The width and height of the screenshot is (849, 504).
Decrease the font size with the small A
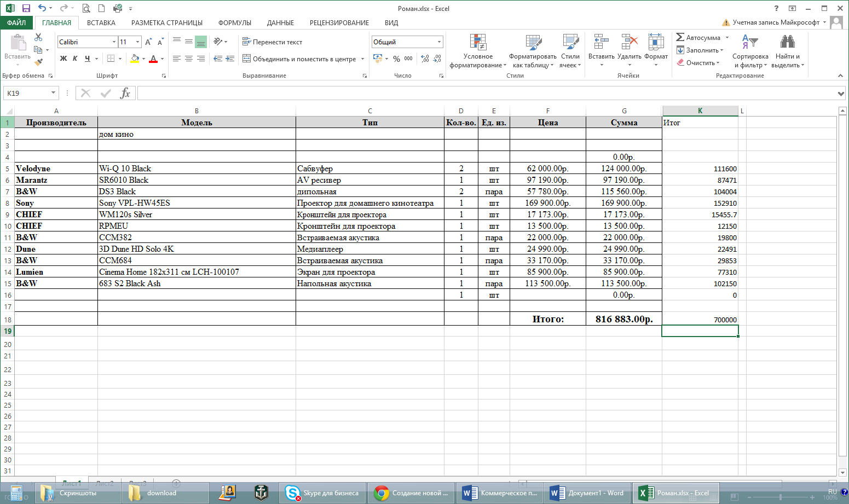coord(160,42)
